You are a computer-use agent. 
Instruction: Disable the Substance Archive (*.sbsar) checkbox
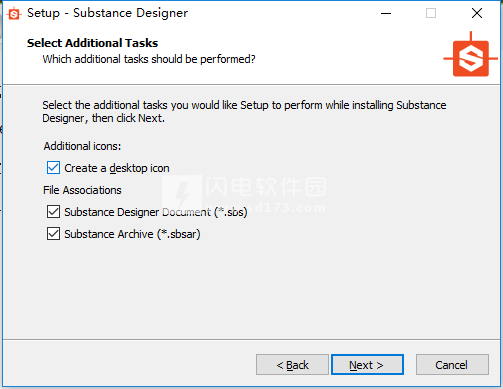pos(53,234)
